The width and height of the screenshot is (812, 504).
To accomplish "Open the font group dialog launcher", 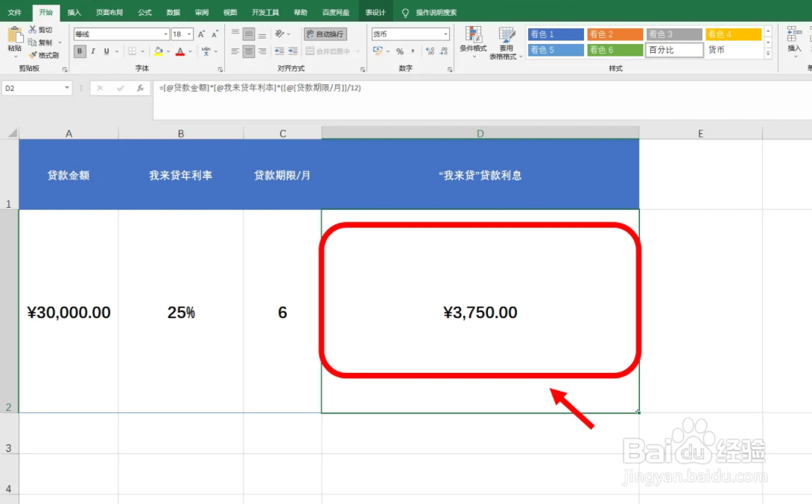I will pyautogui.click(x=220, y=69).
